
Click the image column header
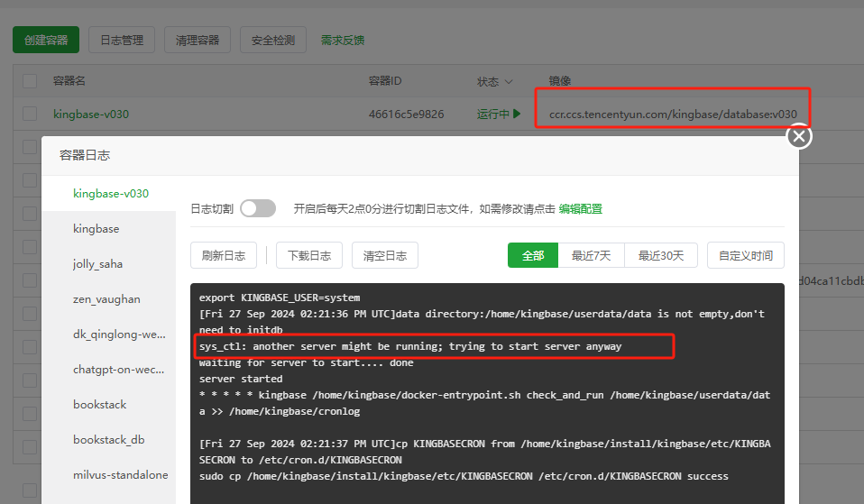point(559,81)
